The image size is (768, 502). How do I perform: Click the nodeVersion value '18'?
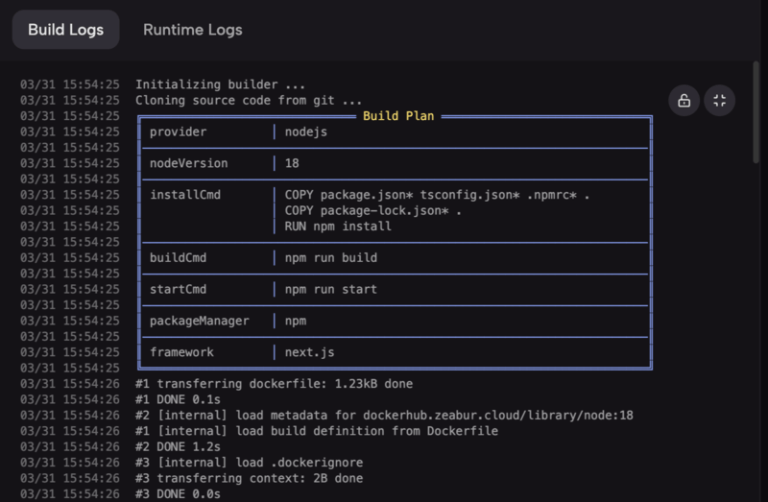click(x=292, y=163)
